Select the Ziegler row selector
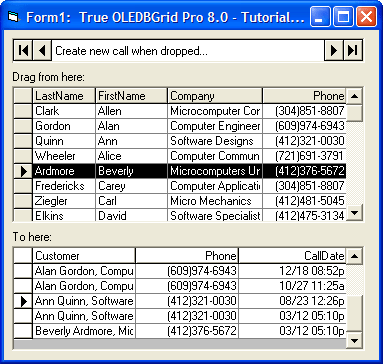 click(23, 201)
